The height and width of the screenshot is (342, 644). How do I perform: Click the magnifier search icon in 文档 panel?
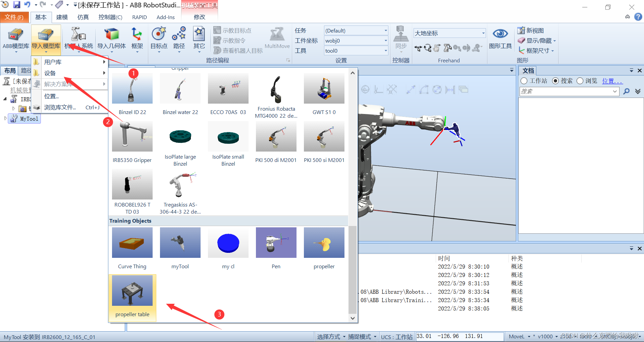click(x=626, y=91)
